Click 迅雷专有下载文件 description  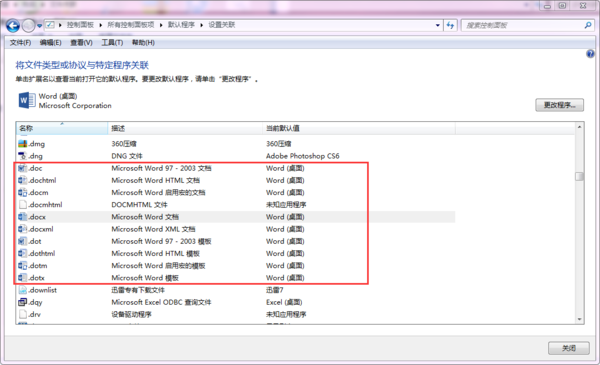click(138, 290)
